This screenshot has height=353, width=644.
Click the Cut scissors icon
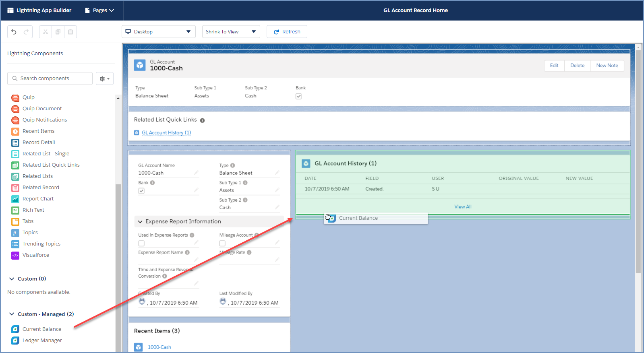pos(46,32)
